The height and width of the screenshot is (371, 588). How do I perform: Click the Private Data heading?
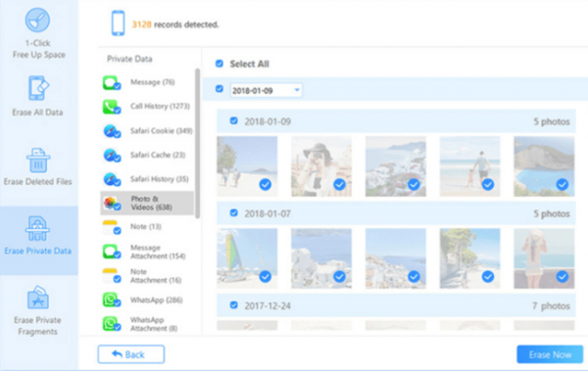click(129, 59)
